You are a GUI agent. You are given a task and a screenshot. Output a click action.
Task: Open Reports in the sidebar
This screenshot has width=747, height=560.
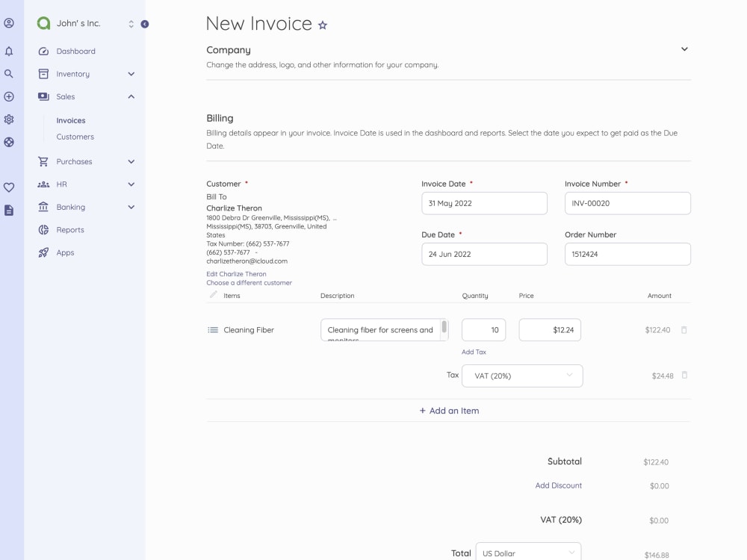pos(70,229)
